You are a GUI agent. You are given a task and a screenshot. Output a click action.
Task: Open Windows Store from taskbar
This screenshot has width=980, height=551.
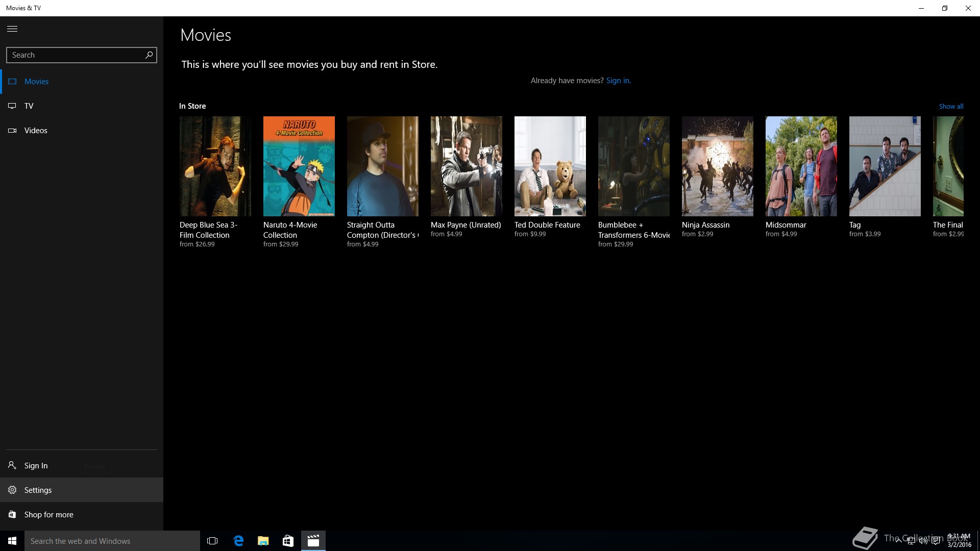[288, 541]
